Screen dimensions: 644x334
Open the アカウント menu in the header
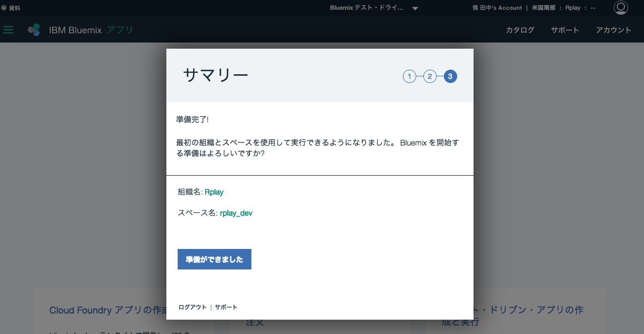(x=613, y=30)
